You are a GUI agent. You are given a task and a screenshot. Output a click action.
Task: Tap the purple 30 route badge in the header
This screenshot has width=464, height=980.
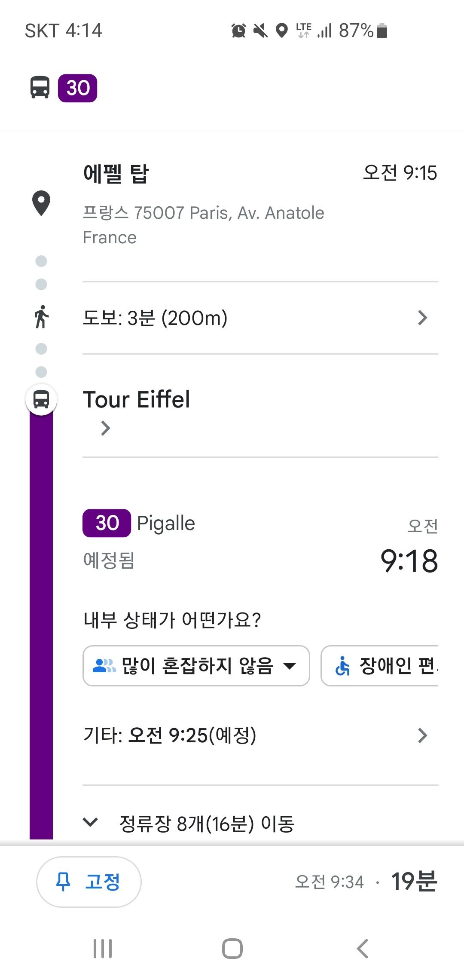pyautogui.click(x=78, y=88)
